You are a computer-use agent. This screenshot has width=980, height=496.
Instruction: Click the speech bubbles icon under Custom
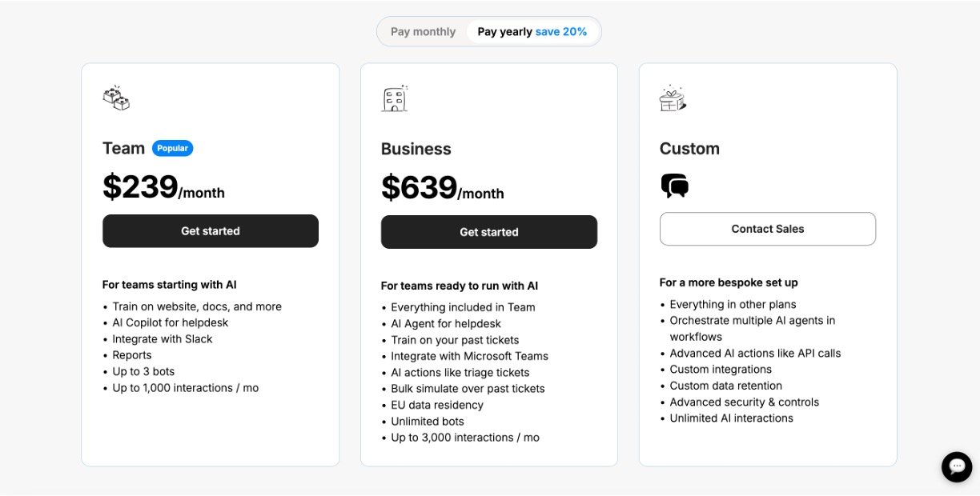pos(675,186)
